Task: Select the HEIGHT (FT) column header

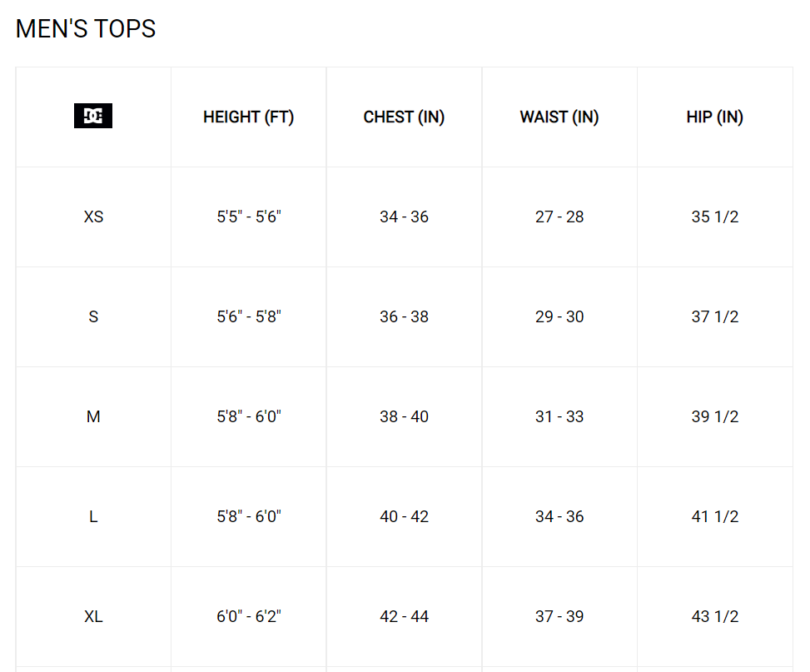Action: pos(248,117)
